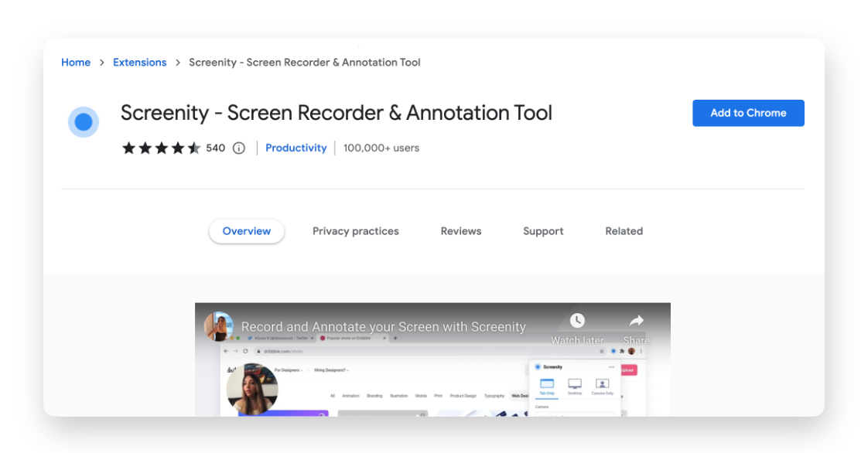Click the Add to Chrome button
868x453 pixels.
(x=748, y=113)
